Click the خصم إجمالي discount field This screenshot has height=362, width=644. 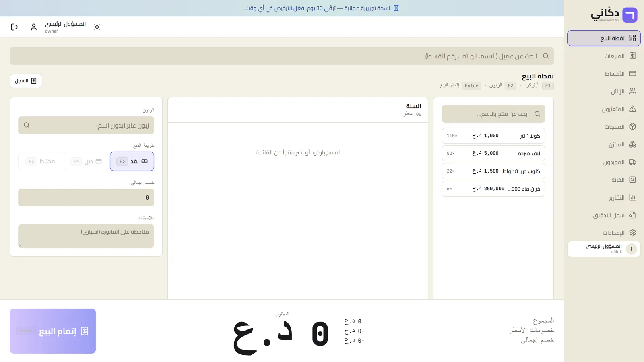point(86,197)
